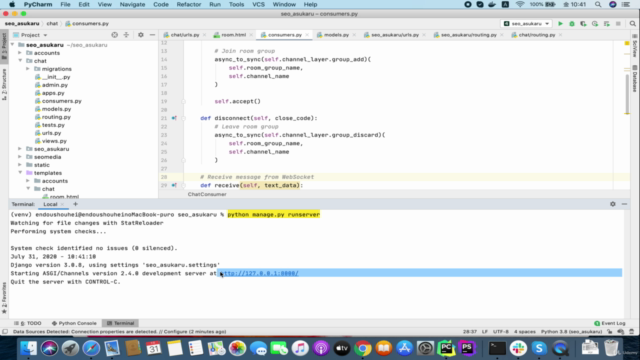Expand the accounts folder
The image size is (640, 360).
pos(20,53)
